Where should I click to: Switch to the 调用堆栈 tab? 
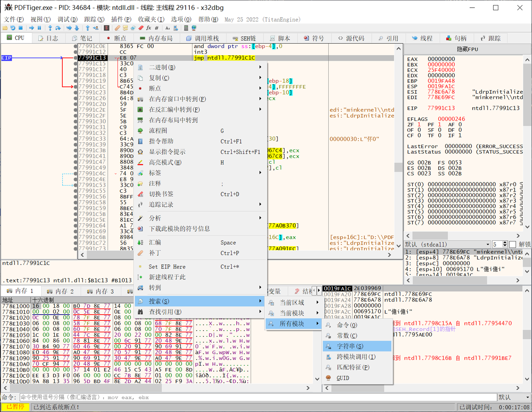[x=202, y=38]
